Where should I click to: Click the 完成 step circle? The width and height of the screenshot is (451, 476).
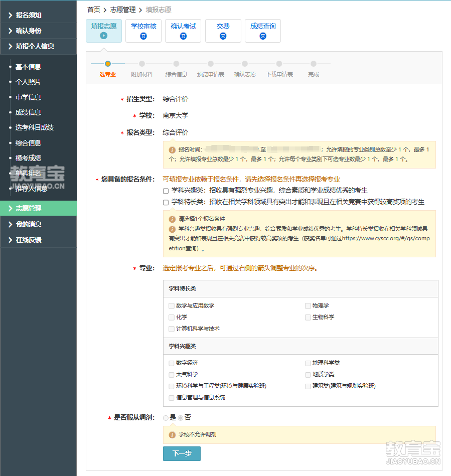point(314,64)
